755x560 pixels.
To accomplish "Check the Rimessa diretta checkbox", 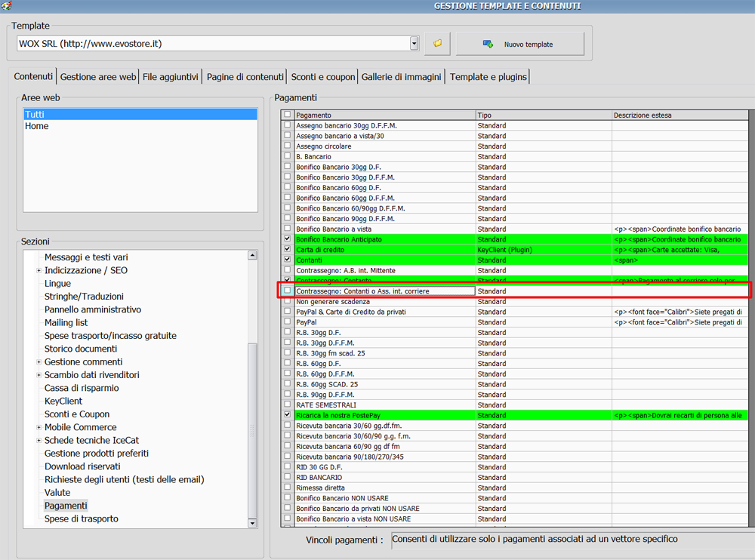I will pyautogui.click(x=288, y=488).
